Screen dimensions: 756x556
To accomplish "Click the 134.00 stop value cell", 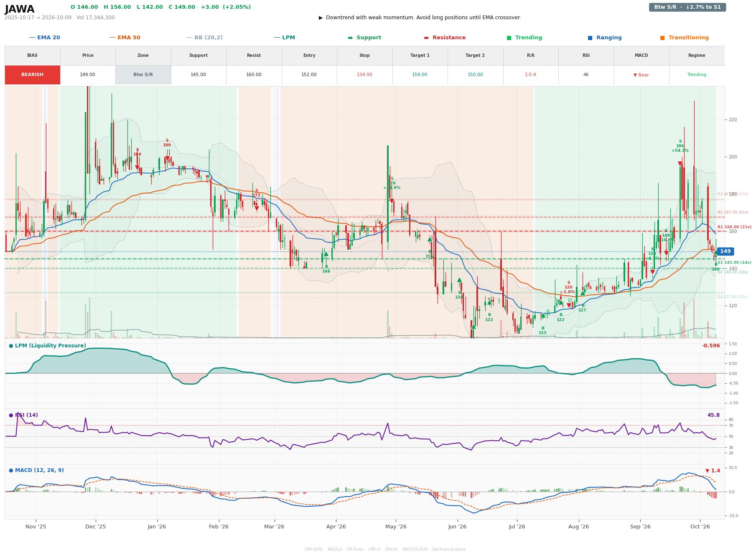I will pos(364,75).
